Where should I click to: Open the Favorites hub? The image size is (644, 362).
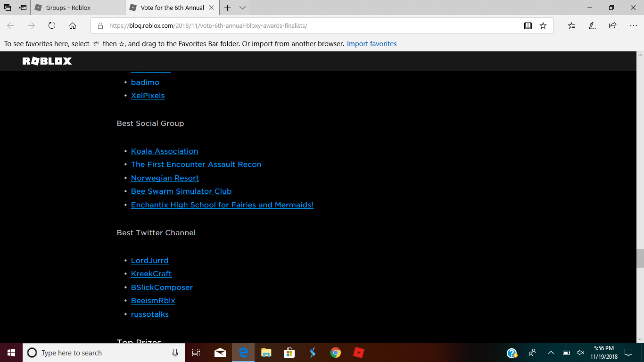coord(571,26)
